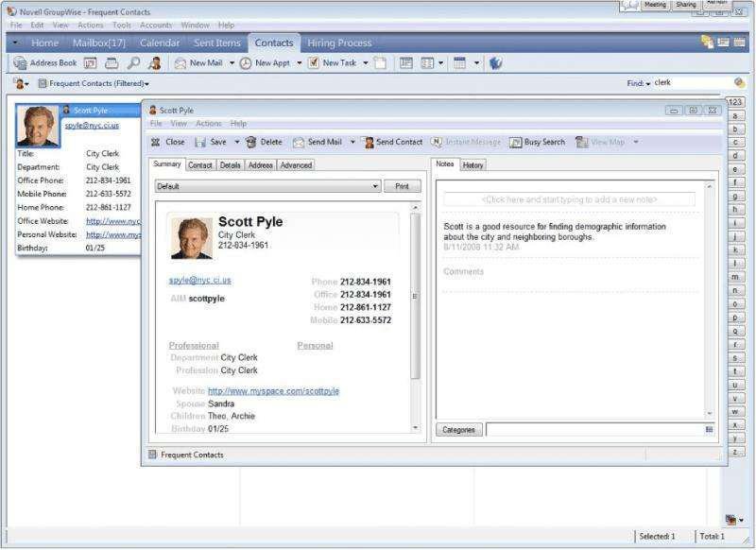The width and height of the screenshot is (756, 550).
Task: Click Scott Pyle's photo thumbnail in contact list
Action: click(38, 126)
